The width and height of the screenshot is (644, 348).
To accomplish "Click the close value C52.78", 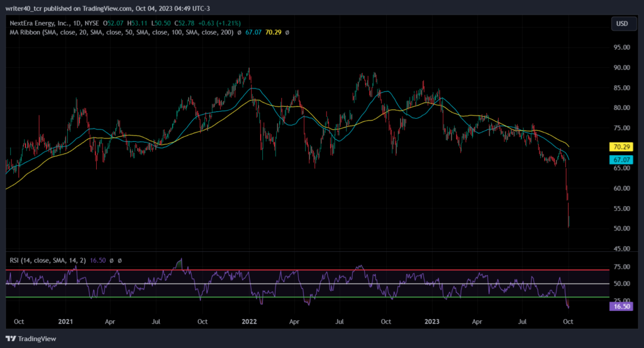I will pyautogui.click(x=184, y=23).
